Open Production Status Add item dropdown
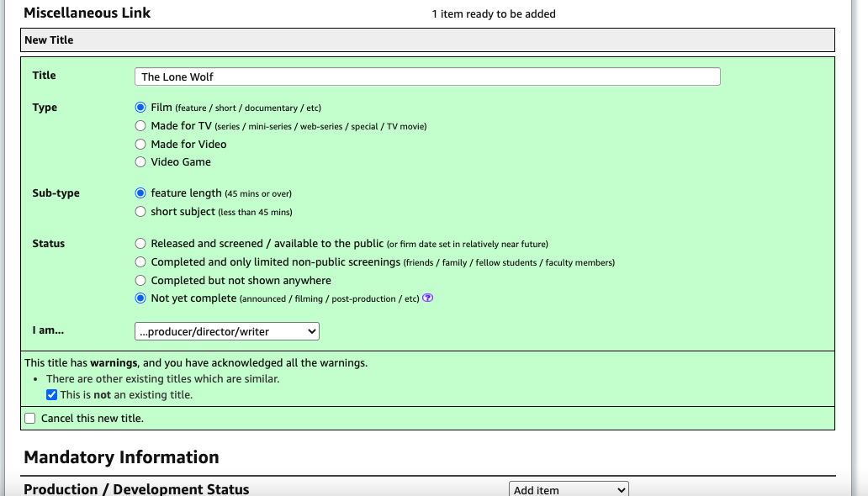Screen dimensions: 868x496 click(x=569, y=489)
